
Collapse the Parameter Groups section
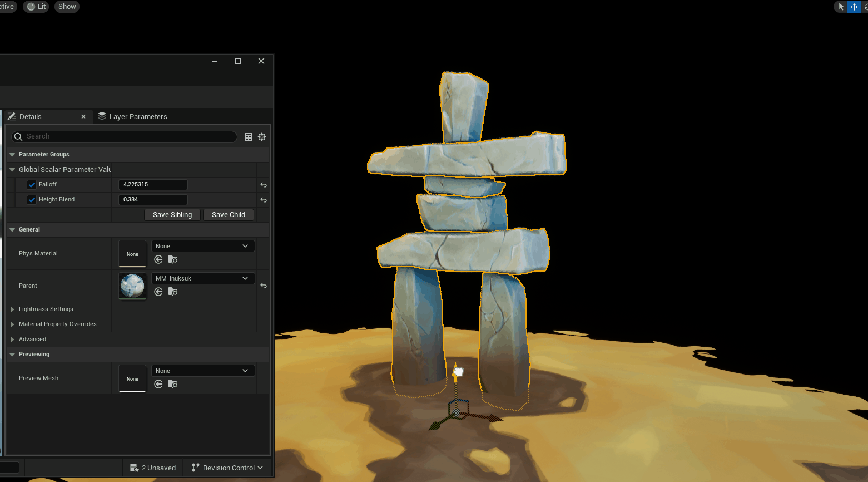[x=12, y=154]
